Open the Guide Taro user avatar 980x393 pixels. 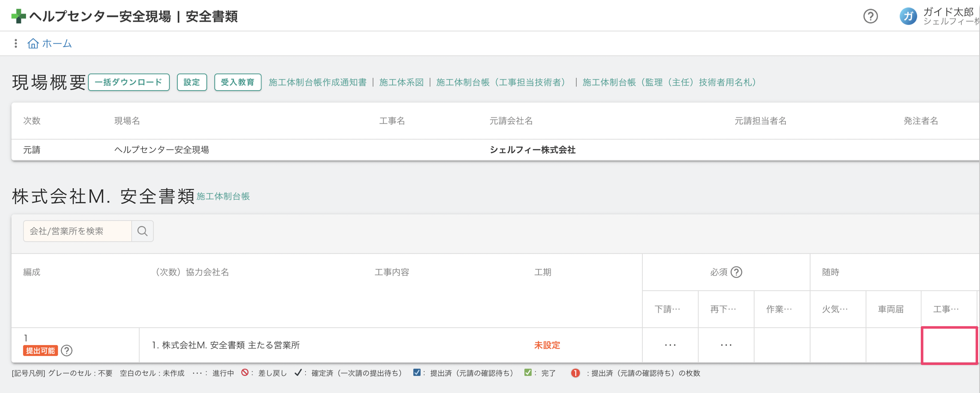tap(908, 16)
